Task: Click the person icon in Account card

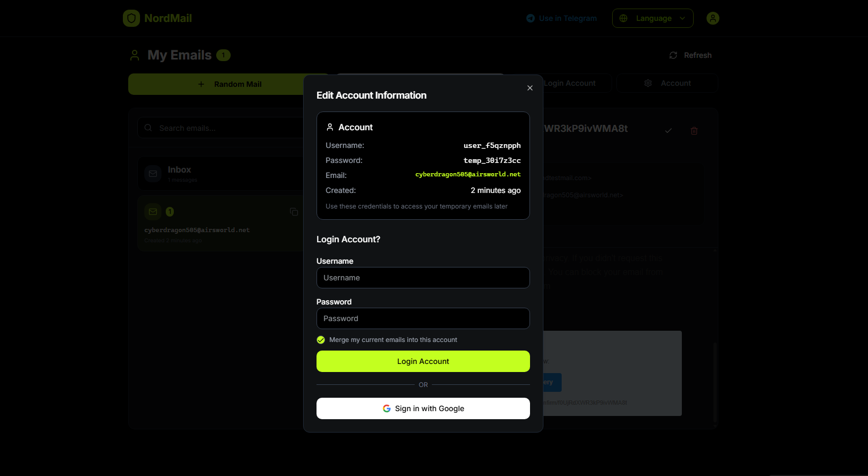Action: point(330,127)
